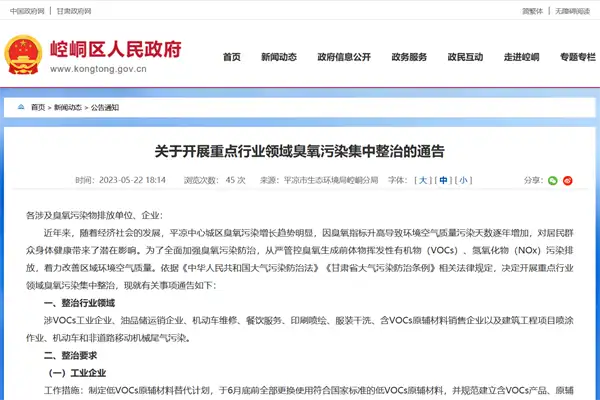Viewport: 600px width, 400px height.
Task: Open 专题专栏 section
Action: click(577, 56)
